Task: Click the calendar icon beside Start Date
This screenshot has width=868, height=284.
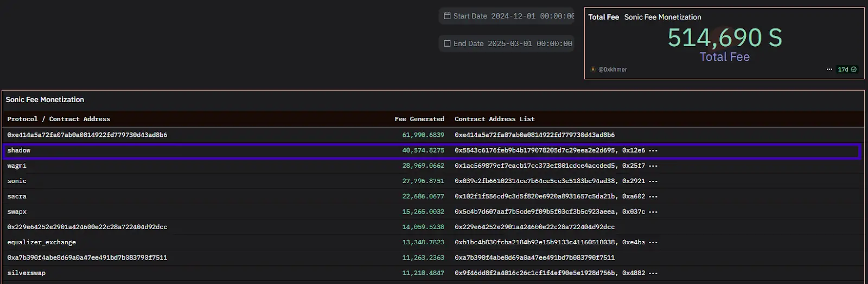Action: coord(447,16)
